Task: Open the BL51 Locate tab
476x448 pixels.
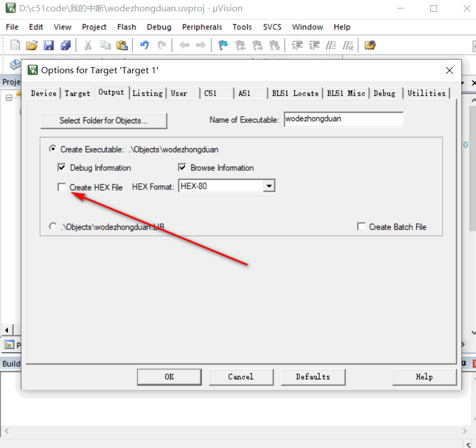Action: click(x=296, y=93)
